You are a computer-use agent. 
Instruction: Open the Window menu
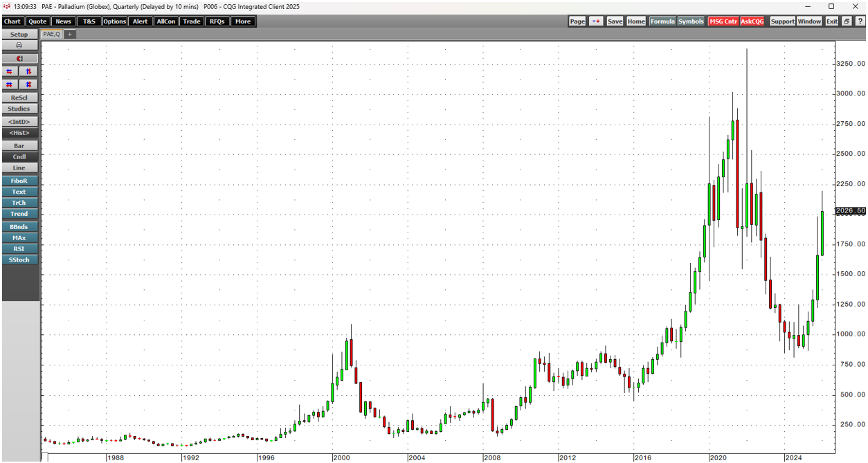[809, 21]
